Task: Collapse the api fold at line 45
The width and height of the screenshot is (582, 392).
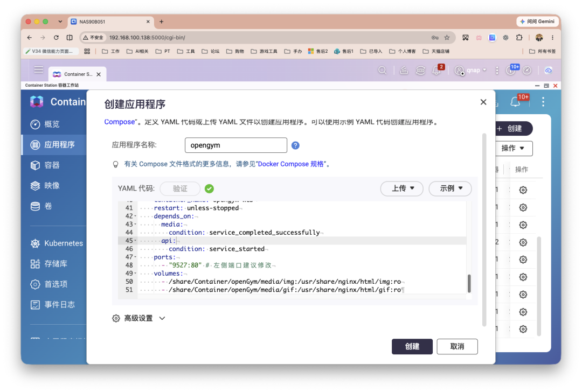Action: click(135, 241)
